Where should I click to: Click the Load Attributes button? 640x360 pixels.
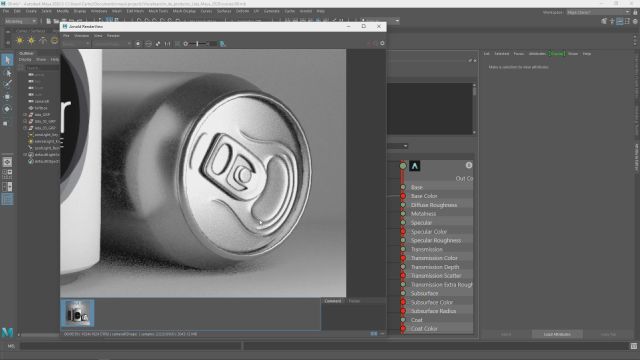coord(557,334)
